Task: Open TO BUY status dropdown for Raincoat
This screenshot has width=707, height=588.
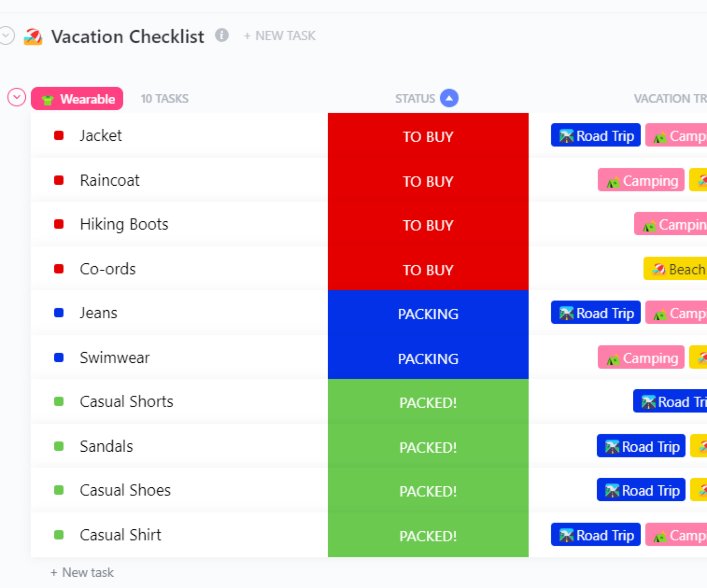Action: [x=428, y=181]
